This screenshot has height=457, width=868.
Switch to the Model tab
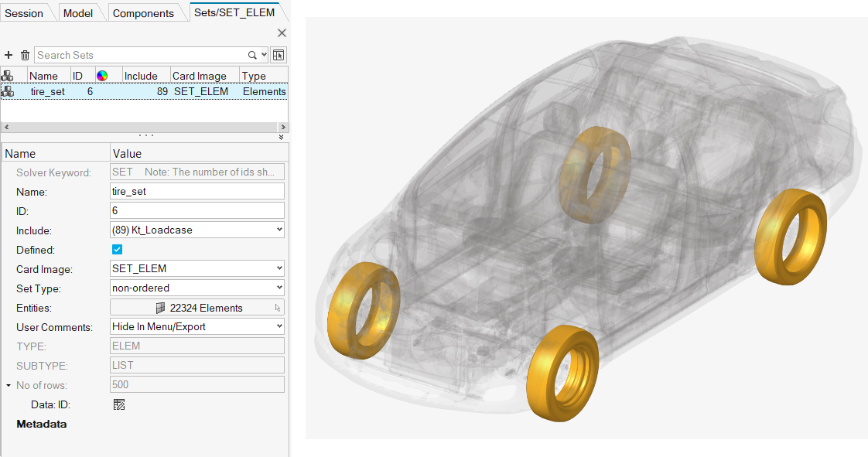click(77, 13)
